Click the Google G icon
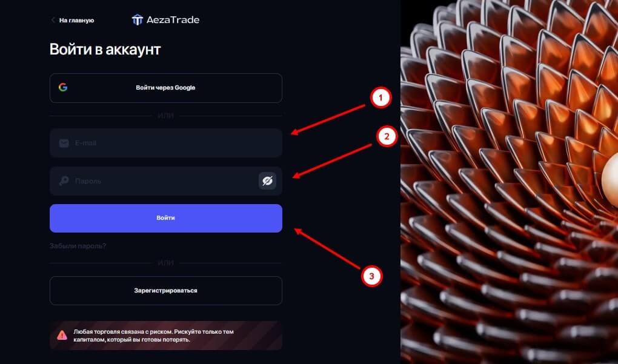 point(63,87)
